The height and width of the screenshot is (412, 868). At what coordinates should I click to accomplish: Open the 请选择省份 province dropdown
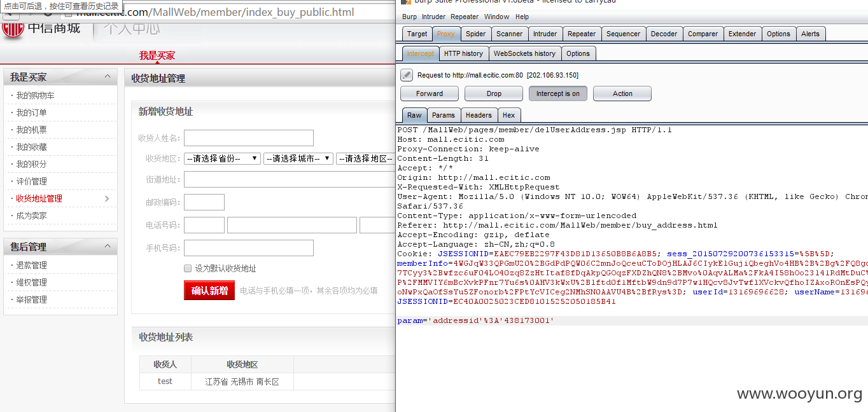[x=222, y=158]
